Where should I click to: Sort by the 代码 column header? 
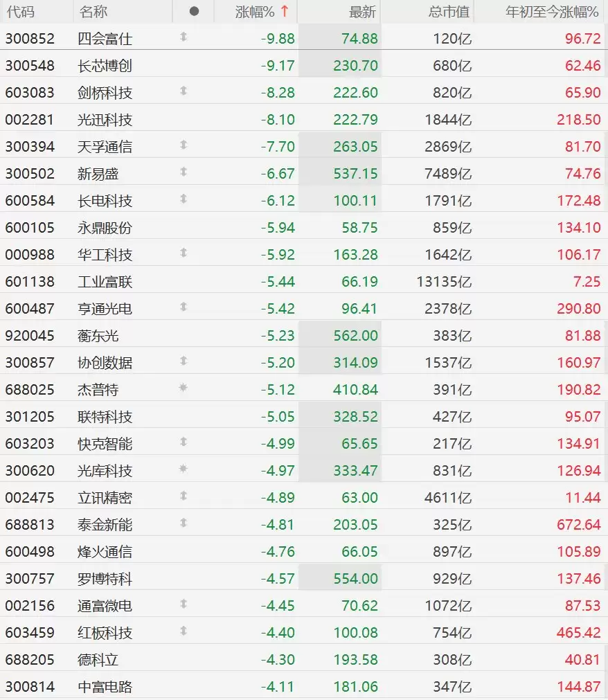(21, 12)
